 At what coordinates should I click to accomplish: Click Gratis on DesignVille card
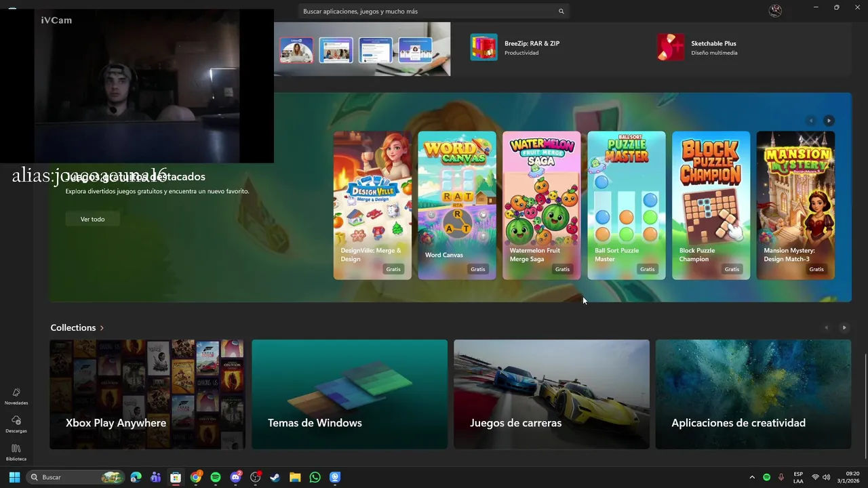[393, 269]
